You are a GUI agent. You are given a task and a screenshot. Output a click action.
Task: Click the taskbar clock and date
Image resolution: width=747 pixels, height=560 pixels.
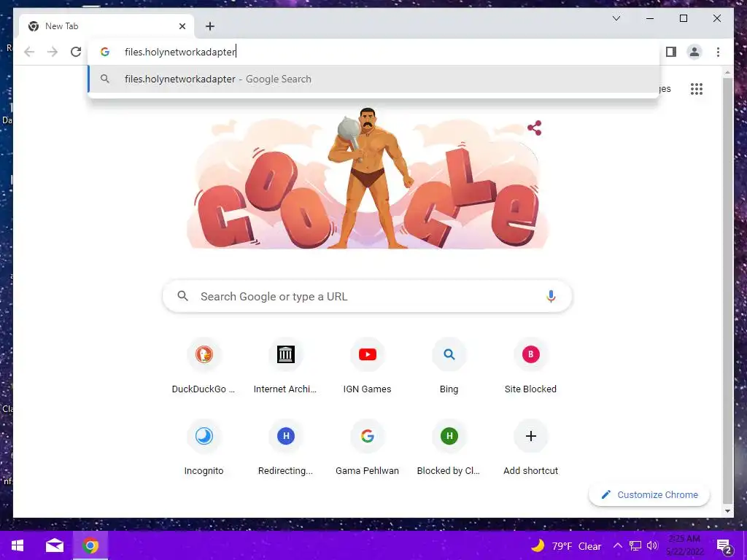coord(684,545)
